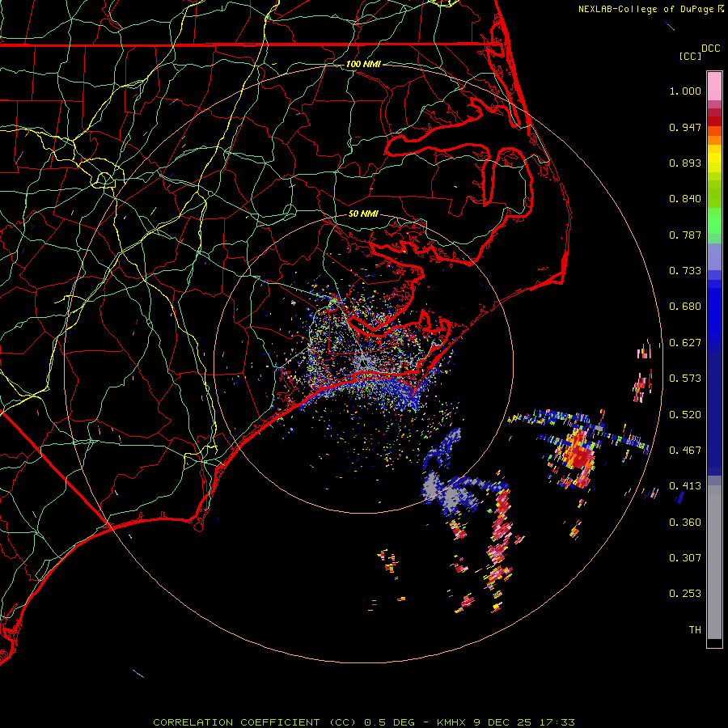Click the pink band at top of color bar
This screenshot has width=728, height=728.
714,87
